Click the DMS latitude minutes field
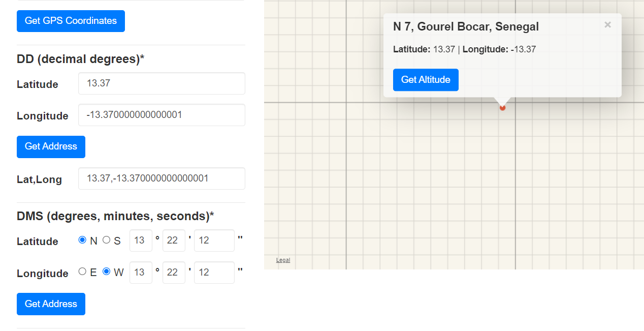The height and width of the screenshot is (331, 644). coord(174,240)
